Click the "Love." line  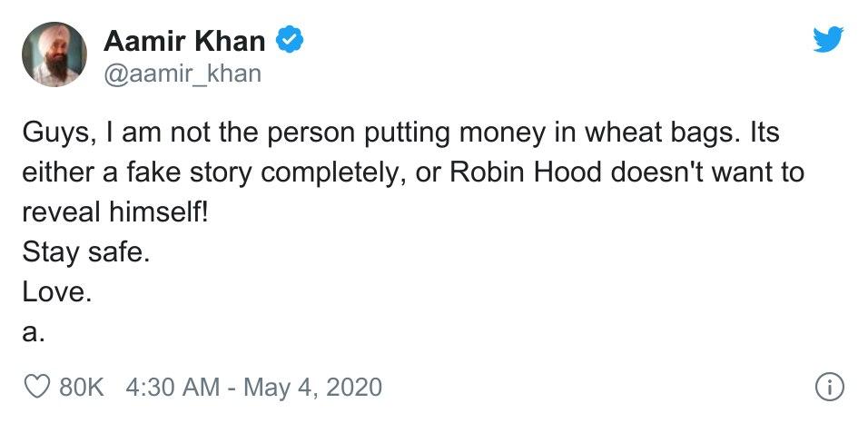[x=58, y=292]
